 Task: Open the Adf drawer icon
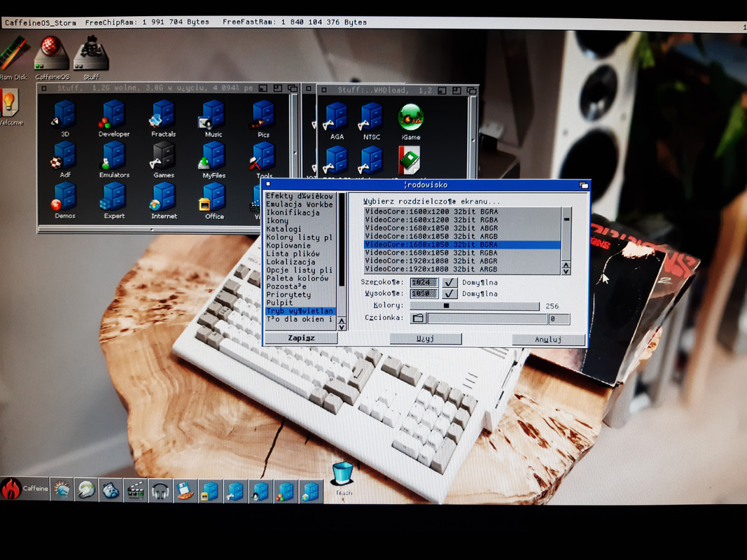65,155
